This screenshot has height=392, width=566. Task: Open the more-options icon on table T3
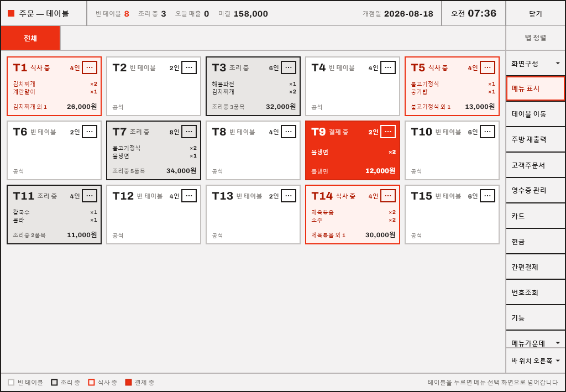289,67
